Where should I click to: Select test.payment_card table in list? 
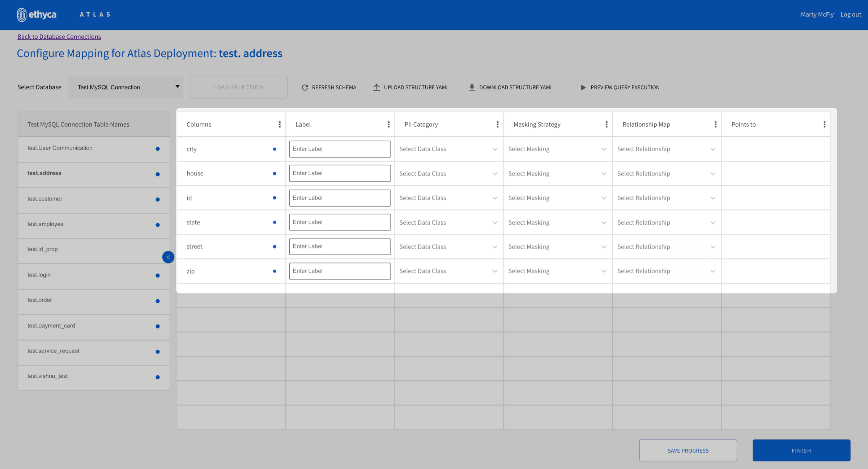[51, 326]
